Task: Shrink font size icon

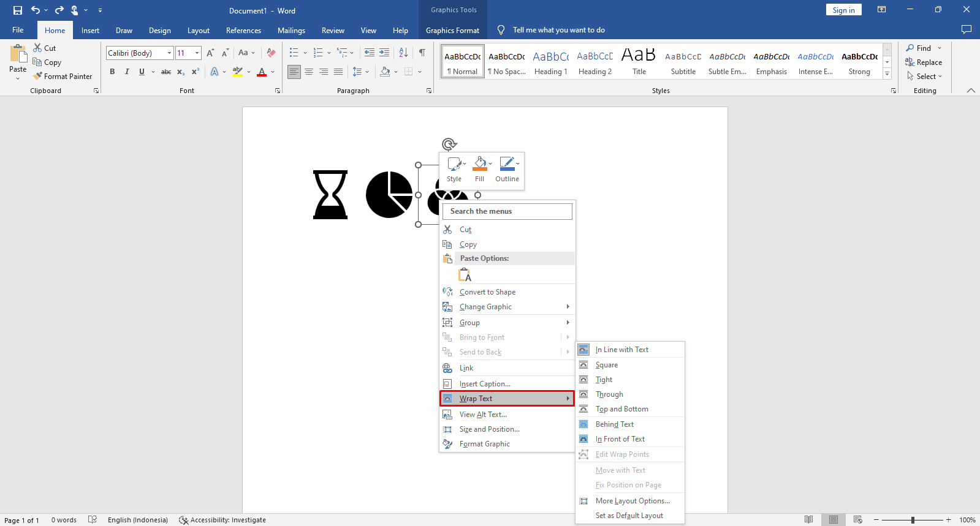Action: click(x=225, y=53)
